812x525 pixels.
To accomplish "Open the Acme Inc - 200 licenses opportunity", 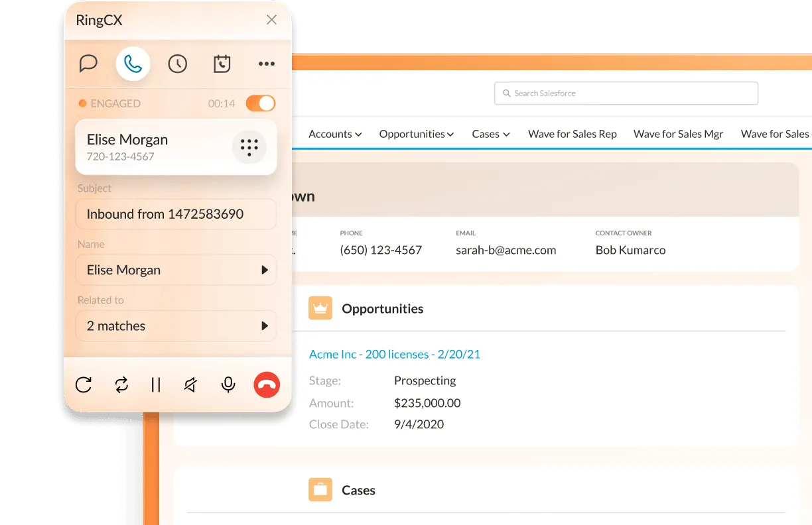I will tap(395, 354).
